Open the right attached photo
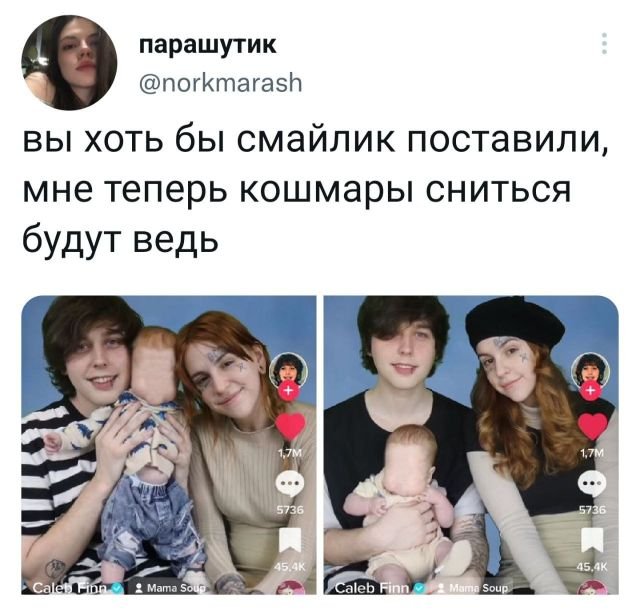The height and width of the screenshot is (611, 640). [x=471, y=445]
